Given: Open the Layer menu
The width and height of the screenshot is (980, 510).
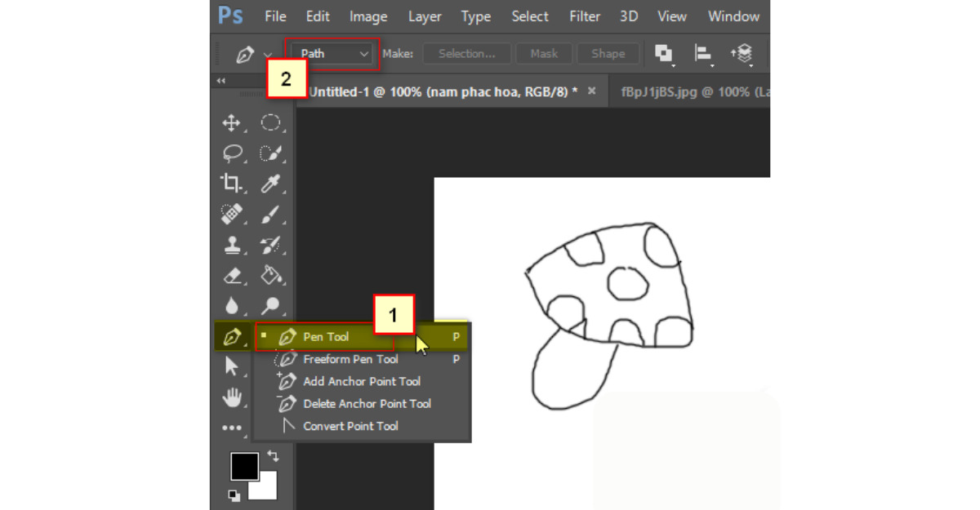Looking at the screenshot, I should [425, 16].
